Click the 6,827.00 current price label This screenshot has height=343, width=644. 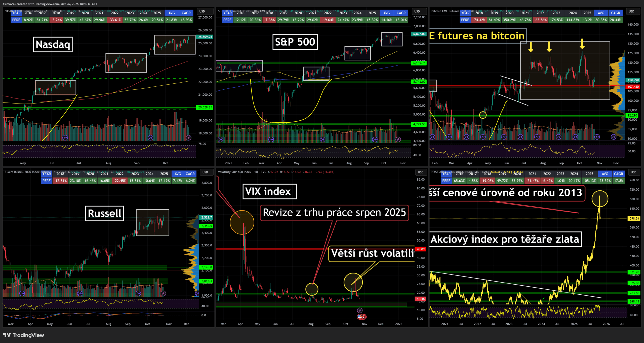pos(419,34)
